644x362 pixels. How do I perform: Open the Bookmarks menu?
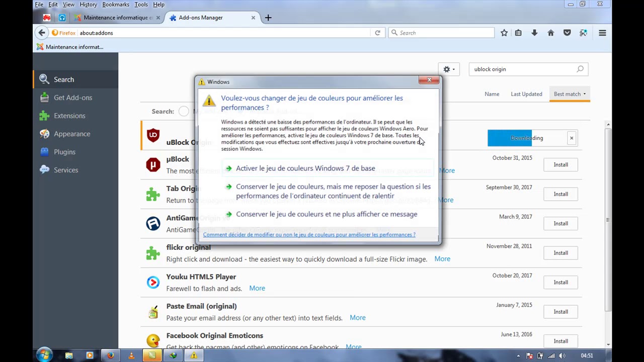pos(116,5)
